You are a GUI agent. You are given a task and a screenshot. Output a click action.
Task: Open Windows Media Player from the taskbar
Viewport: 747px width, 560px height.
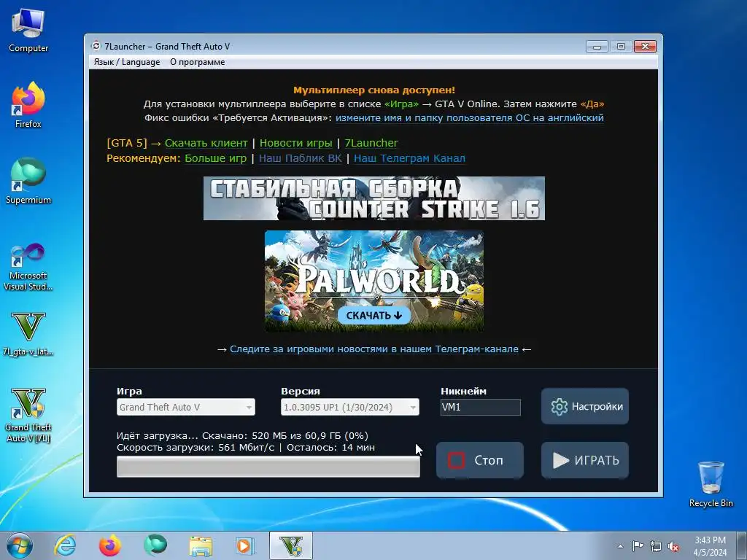[246, 545]
